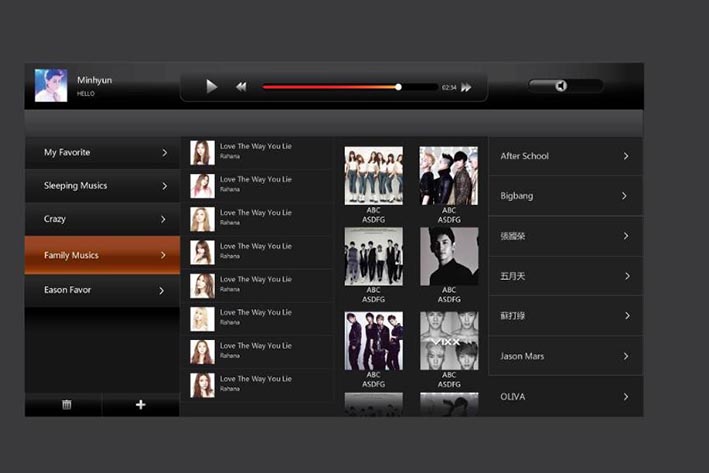Image resolution: width=709 pixels, height=473 pixels.
Task: Click the chevron beside 五月天
Action: pyautogui.click(x=626, y=276)
